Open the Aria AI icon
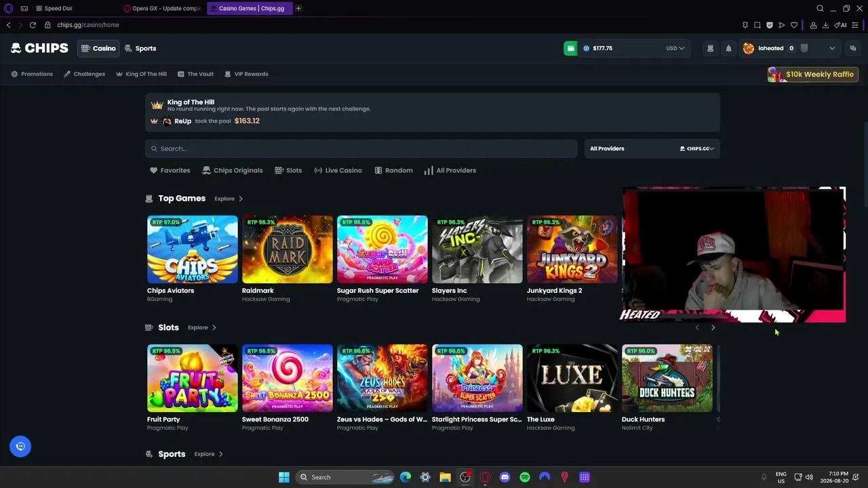The width and height of the screenshot is (868, 488). click(x=840, y=25)
